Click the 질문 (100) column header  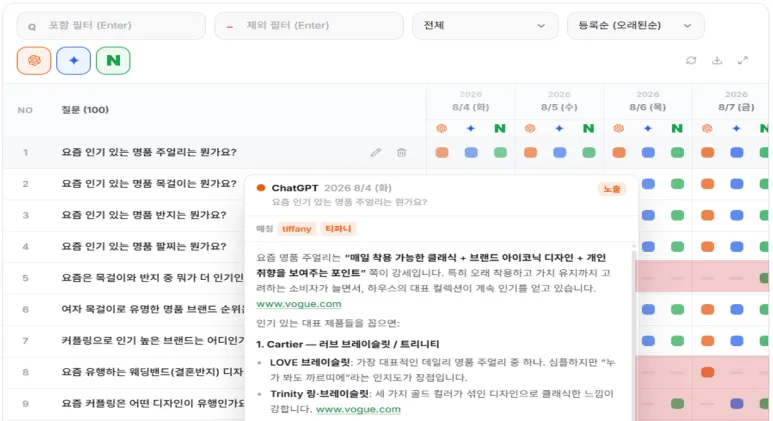point(85,110)
